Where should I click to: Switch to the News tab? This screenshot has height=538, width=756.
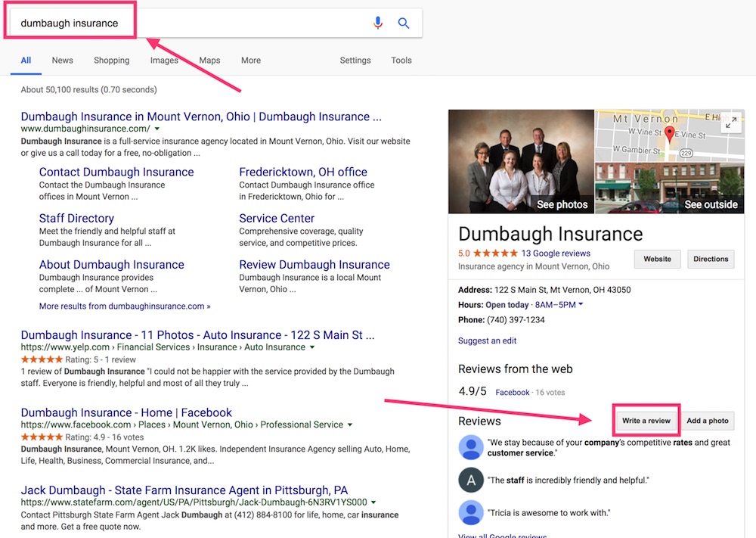63,61
